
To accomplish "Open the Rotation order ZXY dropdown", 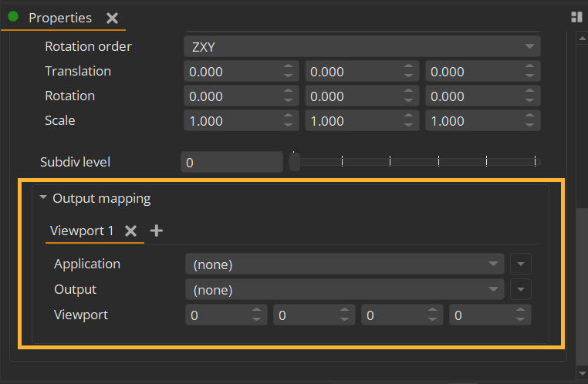I will point(362,46).
